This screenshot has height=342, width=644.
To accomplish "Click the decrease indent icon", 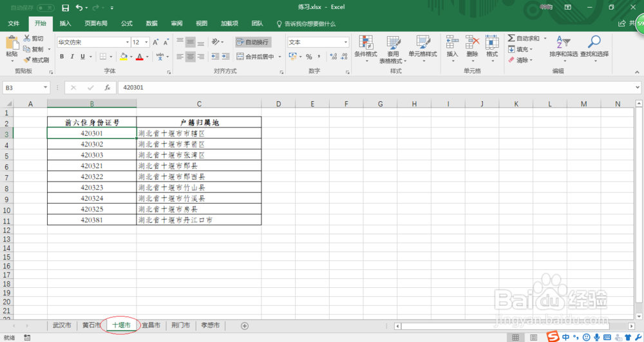I will pyautogui.click(x=215, y=57).
